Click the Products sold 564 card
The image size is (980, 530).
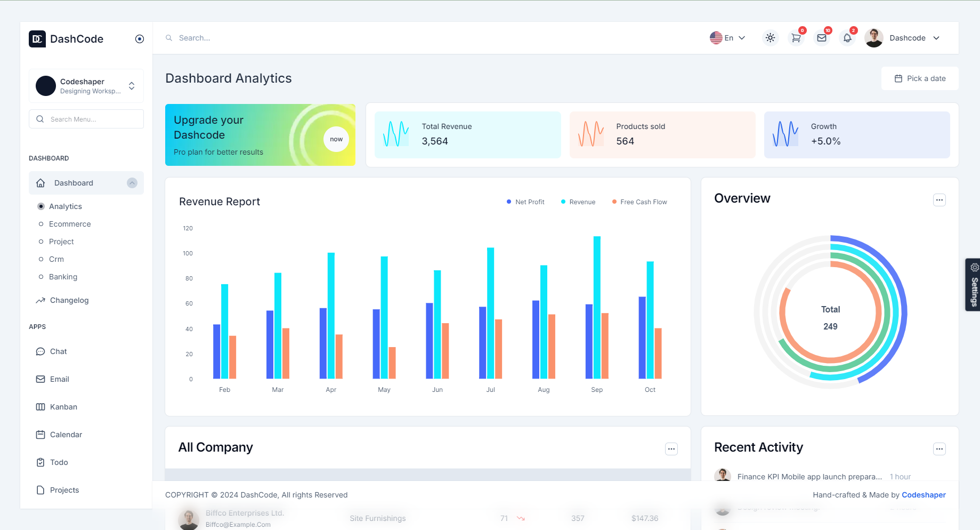click(662, 135)
